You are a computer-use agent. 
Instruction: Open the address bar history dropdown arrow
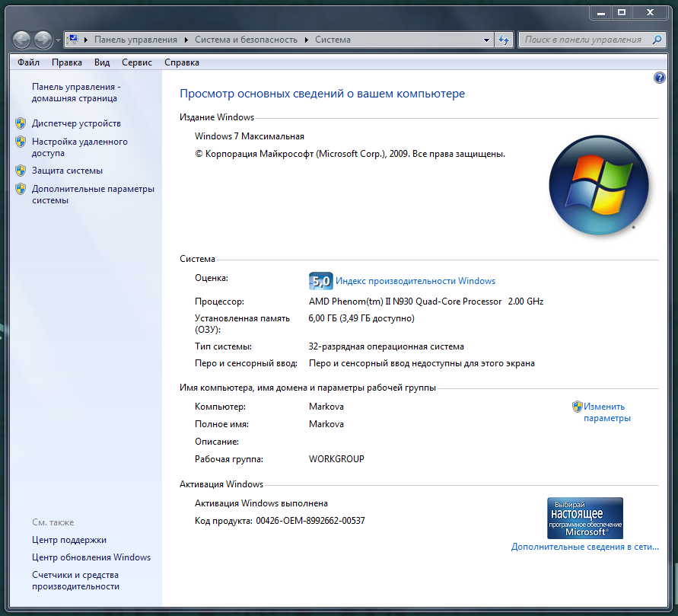(x=487, y=40)
